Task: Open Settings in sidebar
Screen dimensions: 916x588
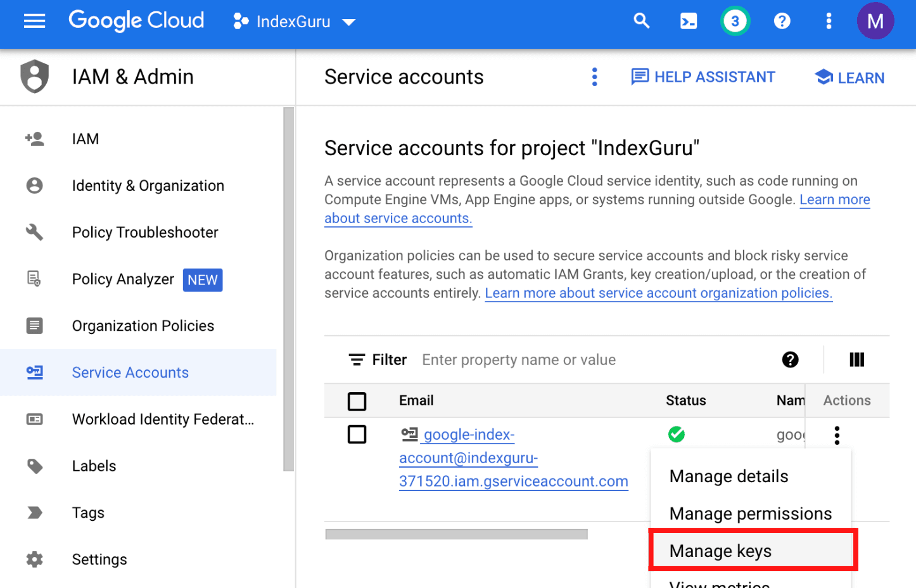Action: [99, 559]
